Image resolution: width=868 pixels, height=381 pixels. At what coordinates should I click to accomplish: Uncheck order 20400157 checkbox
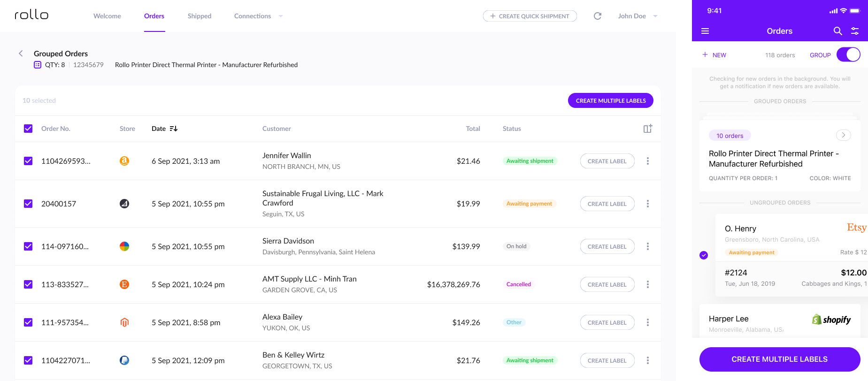(28, 204)
